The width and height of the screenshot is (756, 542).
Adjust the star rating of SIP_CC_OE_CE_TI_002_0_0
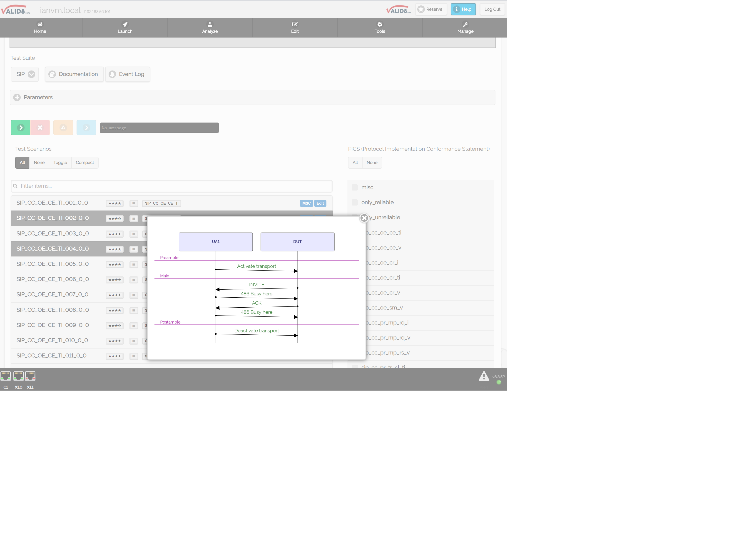click(114, 218)
